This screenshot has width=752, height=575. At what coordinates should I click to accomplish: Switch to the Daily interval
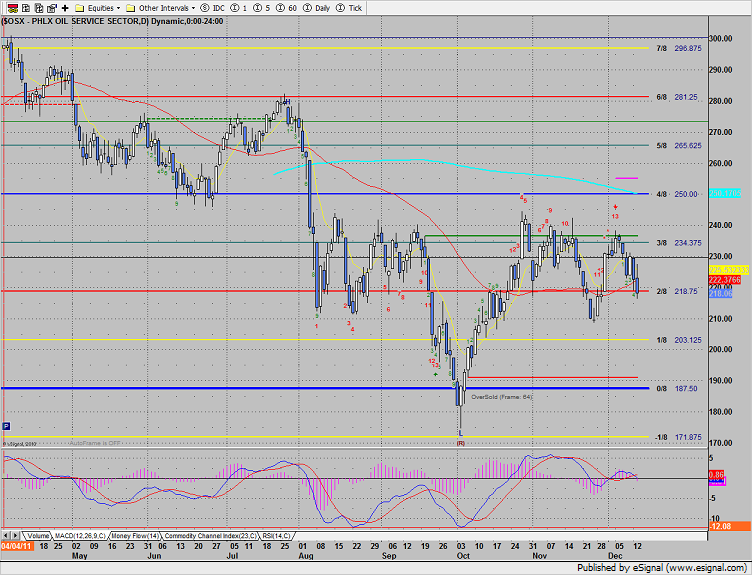pyautogui.click(x=317, y=8)
